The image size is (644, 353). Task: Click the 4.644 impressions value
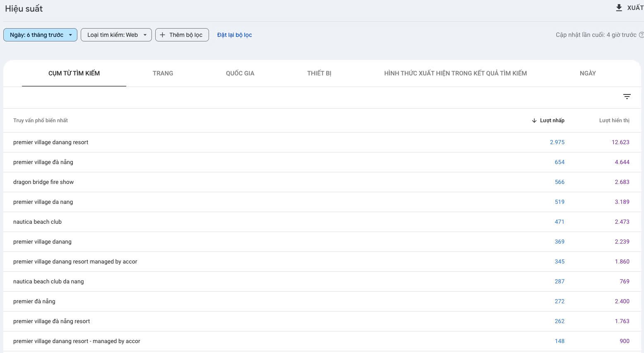[622, 162]
